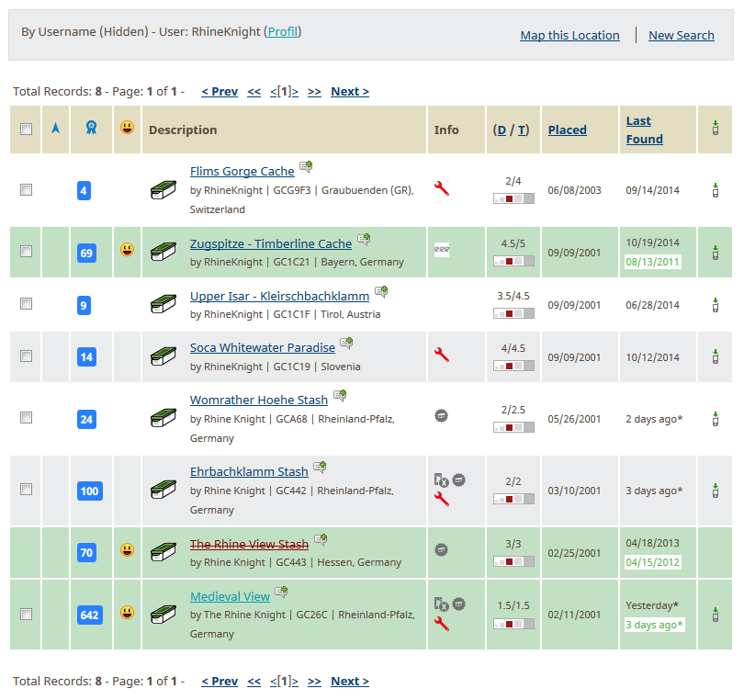The height and width of the screenshot is (700, 744).
Task: Click found smiley in The Rhine View Stash row
Action: coord(127,549)
